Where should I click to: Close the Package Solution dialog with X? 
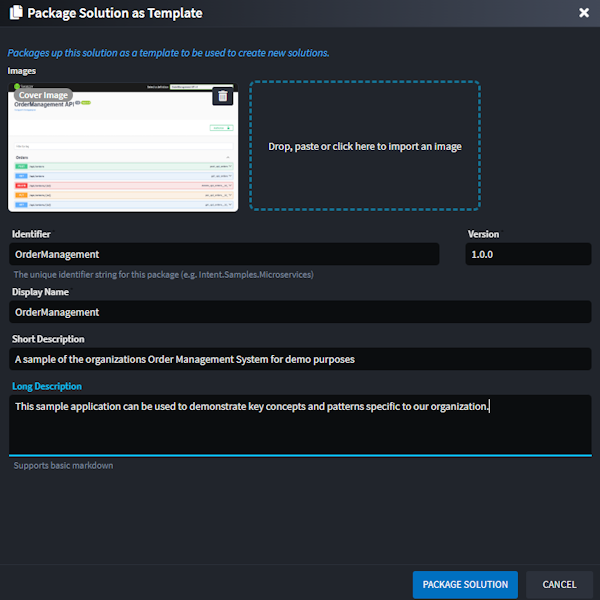pyautogui.click(x=584, y=13)
